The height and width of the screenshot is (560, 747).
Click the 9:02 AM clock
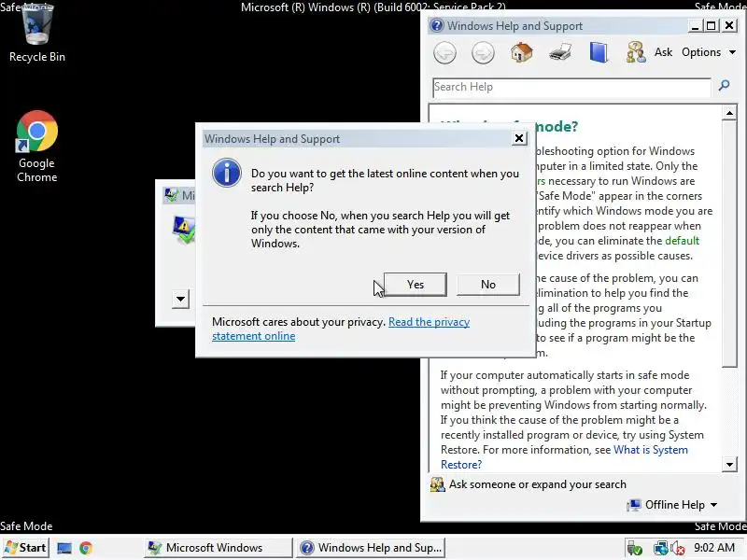coord(714,548)
